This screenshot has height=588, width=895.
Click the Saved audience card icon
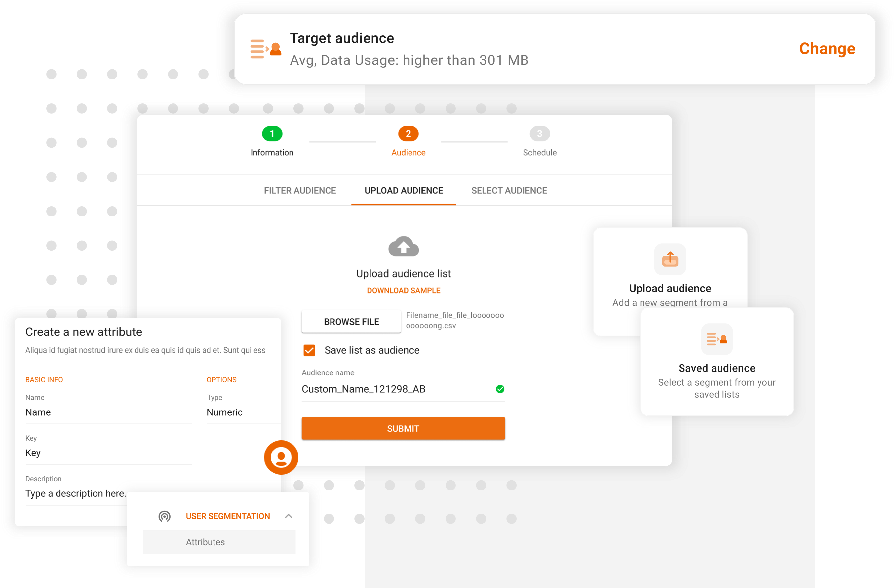717,339
